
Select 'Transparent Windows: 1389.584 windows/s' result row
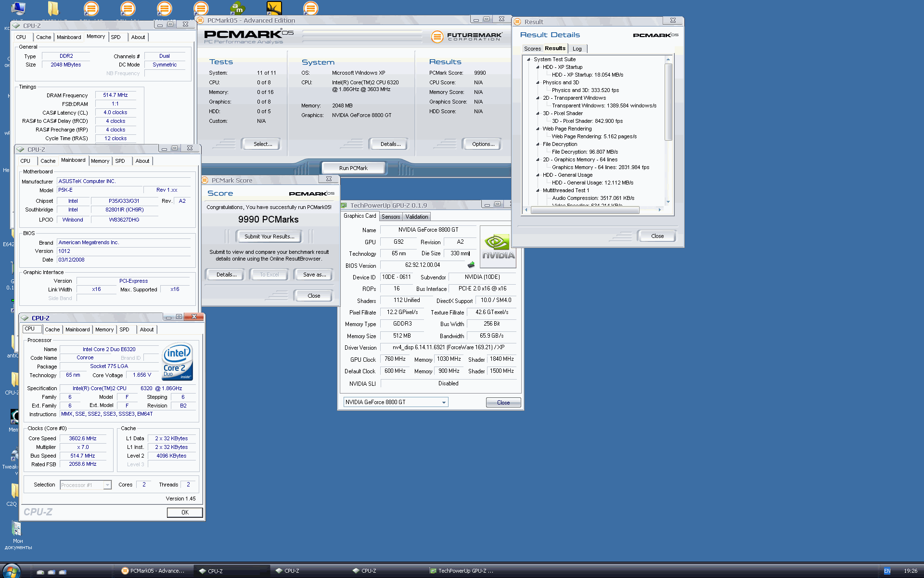pos(604,105)
